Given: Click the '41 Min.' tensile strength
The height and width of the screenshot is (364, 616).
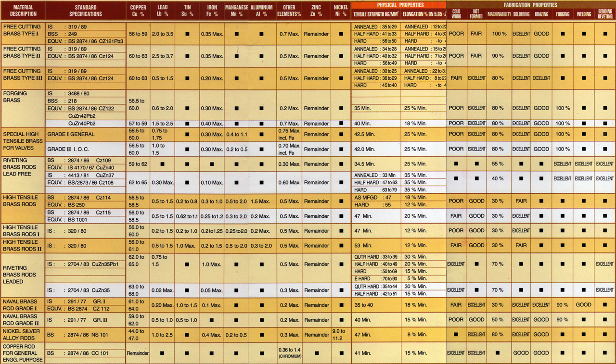Looking at the screenshot, I should click(364, 353).
